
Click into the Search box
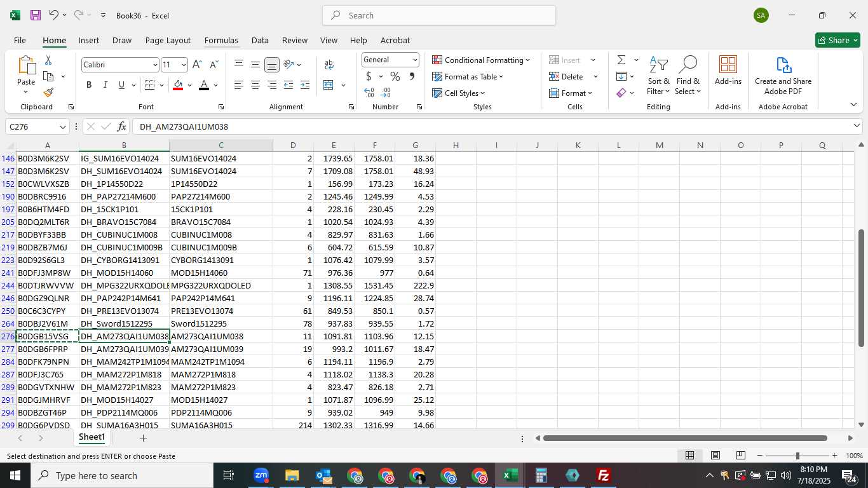tap(439, 15)
